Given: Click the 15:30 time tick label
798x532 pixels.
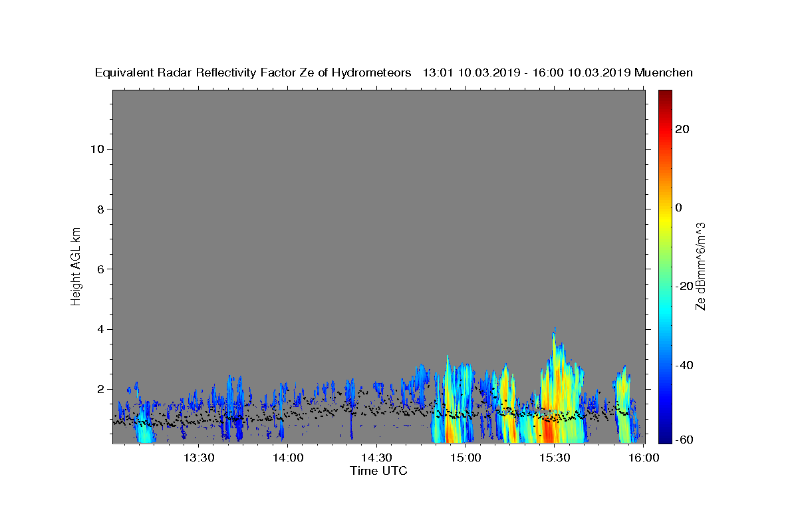Looking at the screenshot, I should [555, 458].
